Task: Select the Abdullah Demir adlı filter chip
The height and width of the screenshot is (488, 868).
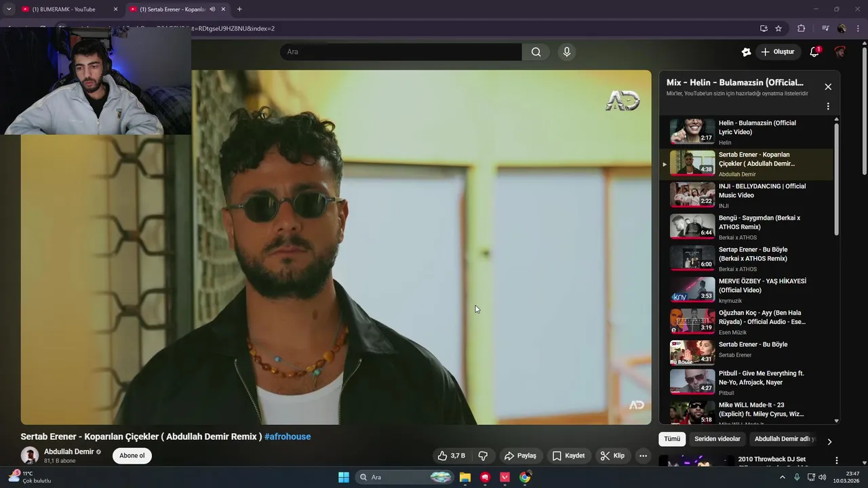Action: click(784, 439)
